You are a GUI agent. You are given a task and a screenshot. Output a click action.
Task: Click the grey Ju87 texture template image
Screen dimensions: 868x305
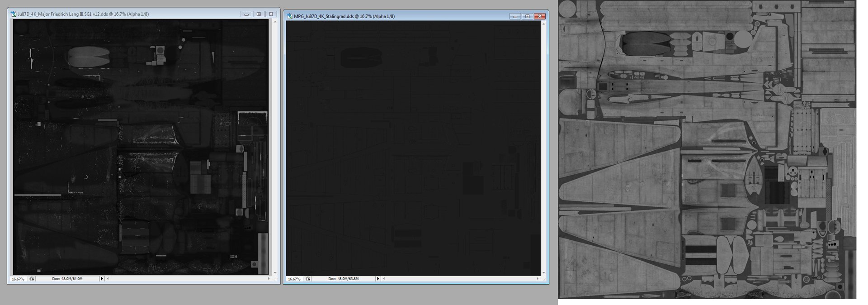[x=707, y=149]
